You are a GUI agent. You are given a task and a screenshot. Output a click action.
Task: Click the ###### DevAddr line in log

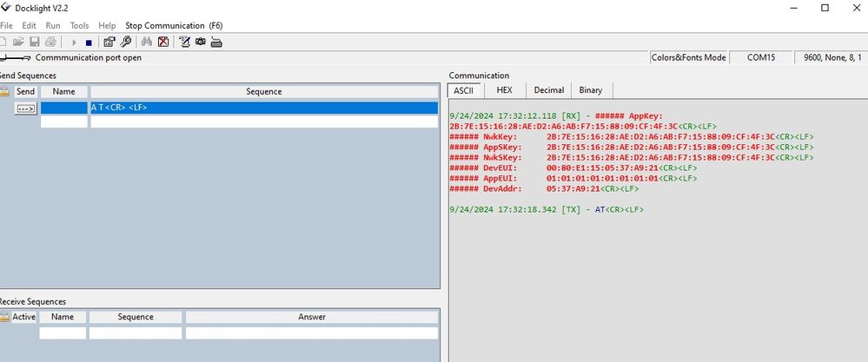click(x=544, y=189)
